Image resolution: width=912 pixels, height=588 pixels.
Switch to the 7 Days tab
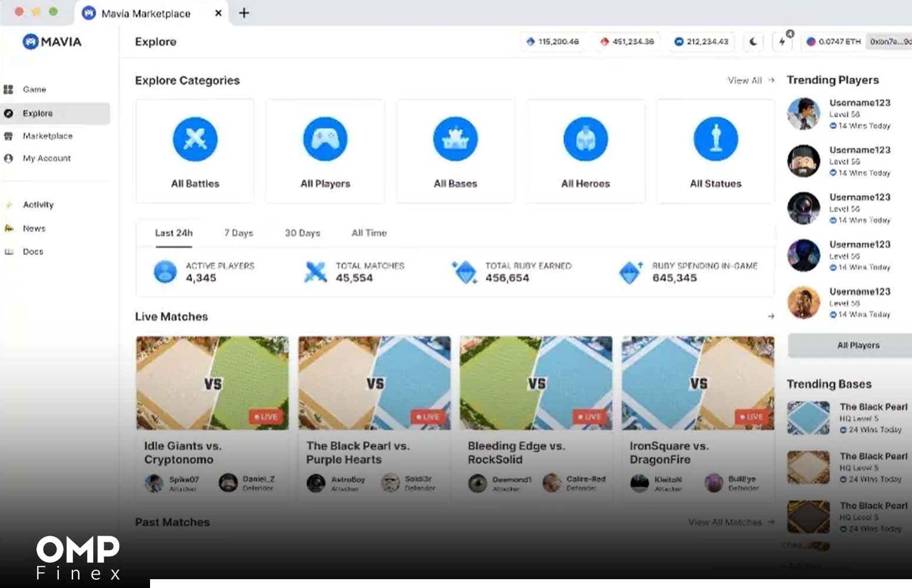coord(238,233)
